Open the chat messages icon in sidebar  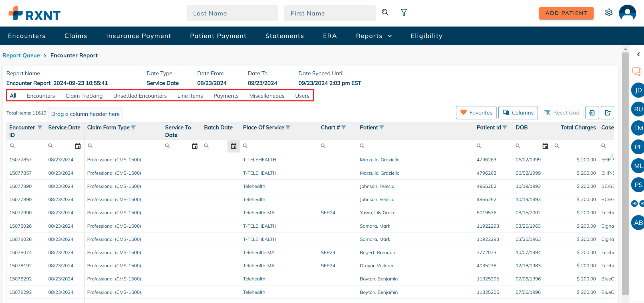click(637, 71)
